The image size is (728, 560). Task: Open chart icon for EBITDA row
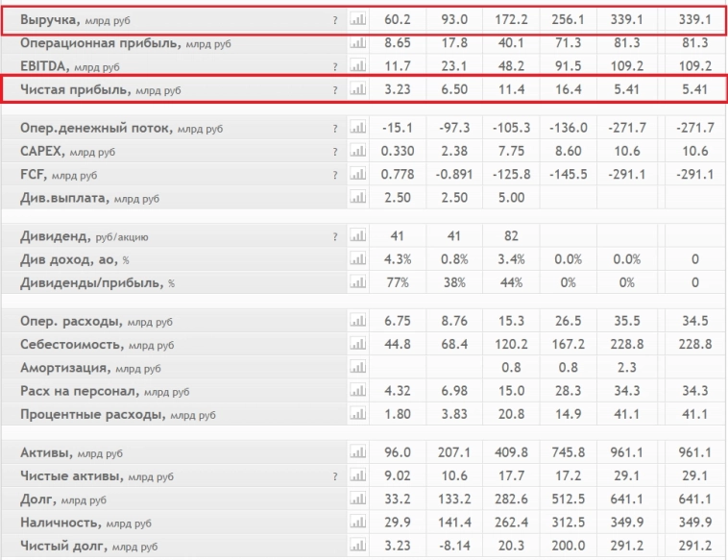point(357,66)
